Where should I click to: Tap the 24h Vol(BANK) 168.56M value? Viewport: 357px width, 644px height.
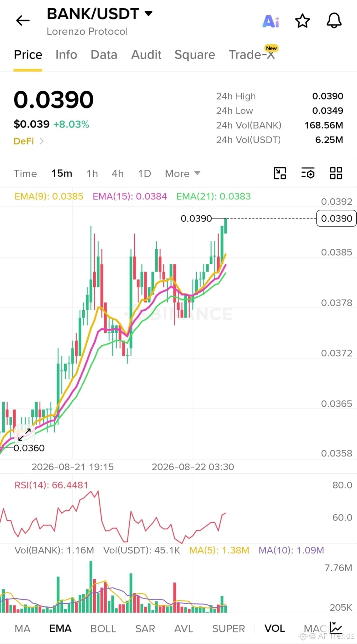[324, 125]
